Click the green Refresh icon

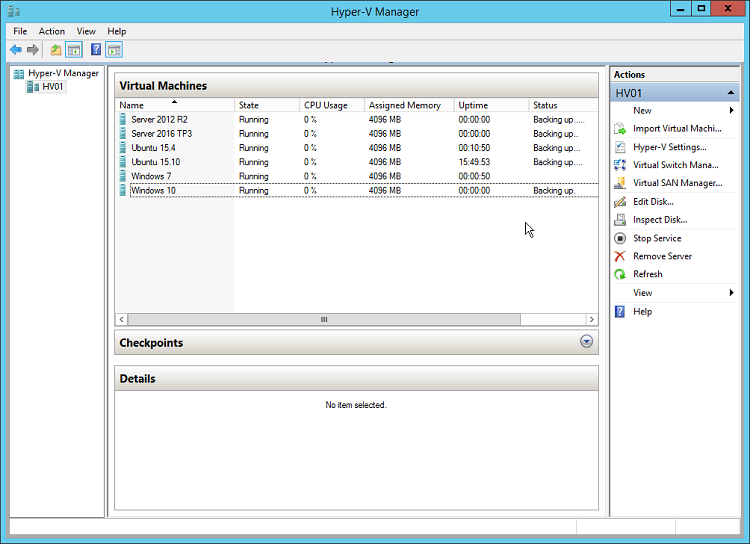click(x=620, y=274)
